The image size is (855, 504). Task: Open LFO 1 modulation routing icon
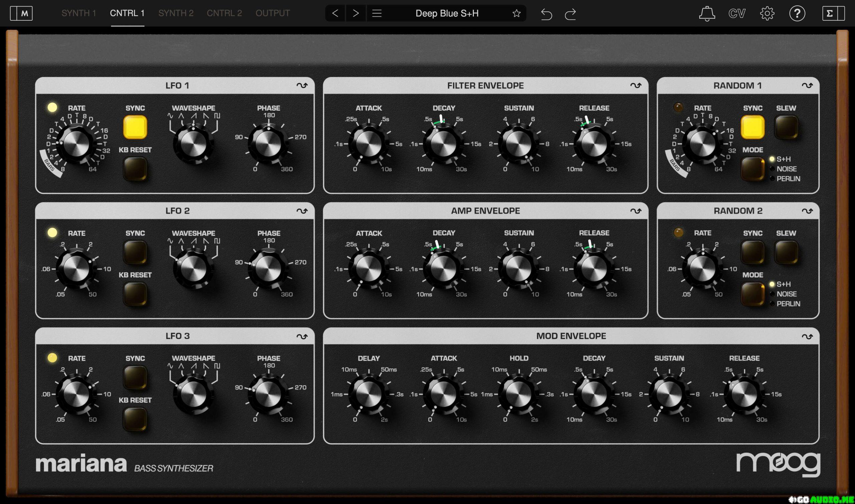[302, 86]
